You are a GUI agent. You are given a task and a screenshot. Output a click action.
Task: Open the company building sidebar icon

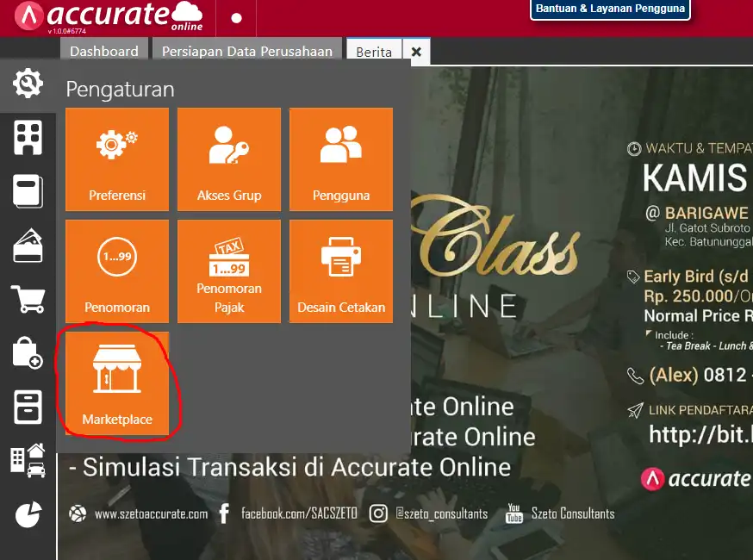tap(28, 138)
